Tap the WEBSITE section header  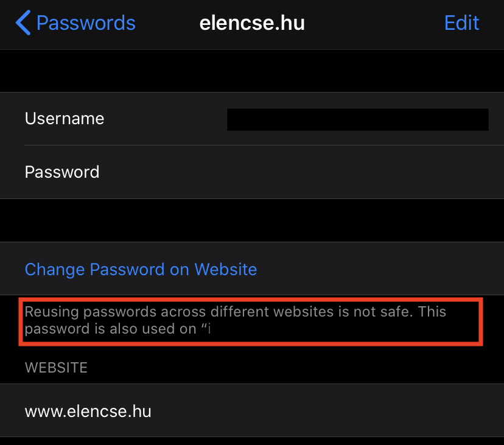[x=56, y=368]
